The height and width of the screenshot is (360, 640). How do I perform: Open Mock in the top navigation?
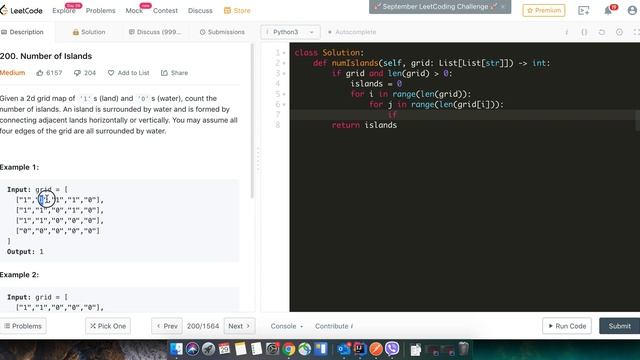[x=134, y=11]
